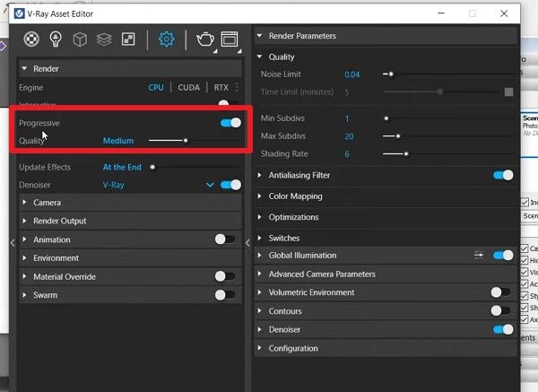Click the At the End value
Viewport: 538px width, 392px height.
[x=122, y=167]
